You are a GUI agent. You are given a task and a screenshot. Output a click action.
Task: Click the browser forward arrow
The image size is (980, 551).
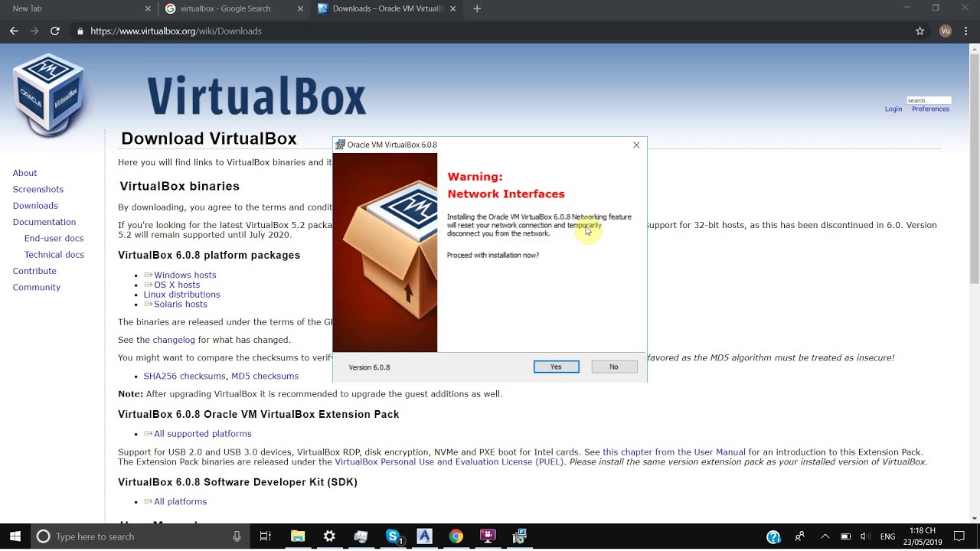pyautogui.click(x=34, y=31)
